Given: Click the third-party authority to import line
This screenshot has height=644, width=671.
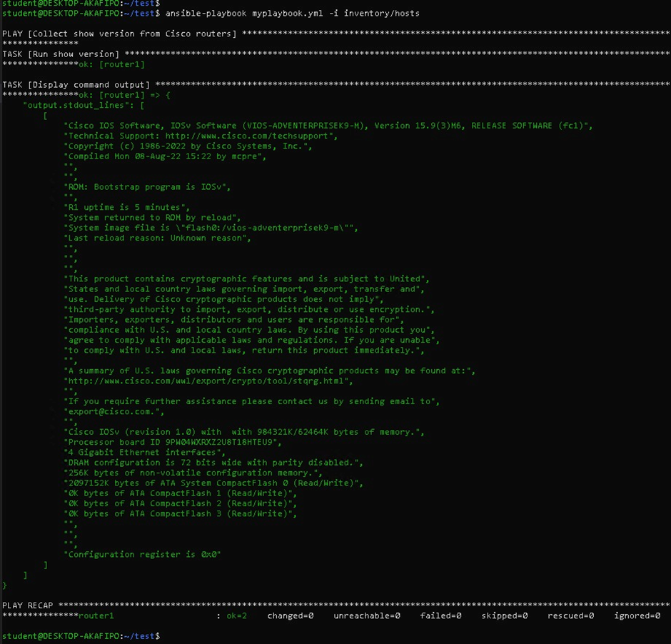Looking at the screenshot, I should tap(249, 310).
